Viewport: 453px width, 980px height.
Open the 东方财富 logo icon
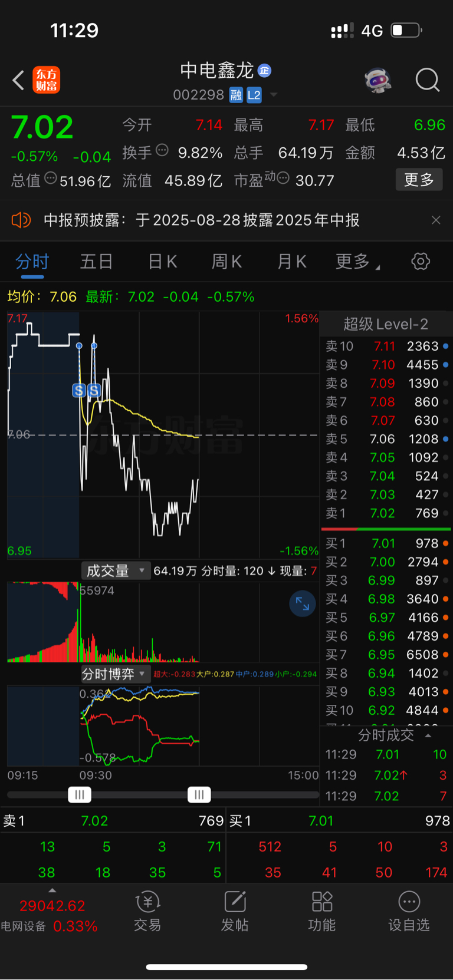[47, 80]
